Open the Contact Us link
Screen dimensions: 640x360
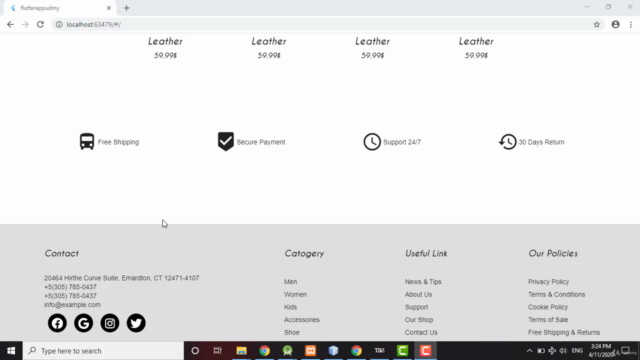pyautogui.click(x=421, y=332)
